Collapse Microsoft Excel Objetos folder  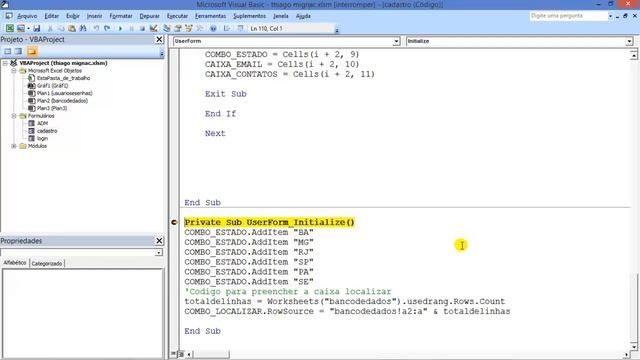pos(14,71)
